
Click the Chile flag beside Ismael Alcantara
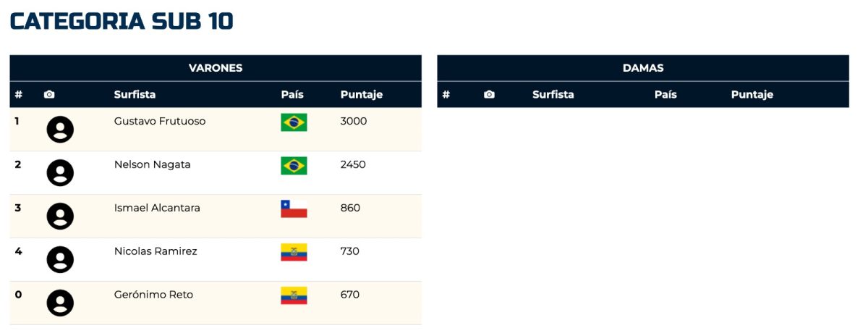coord(294,209)
